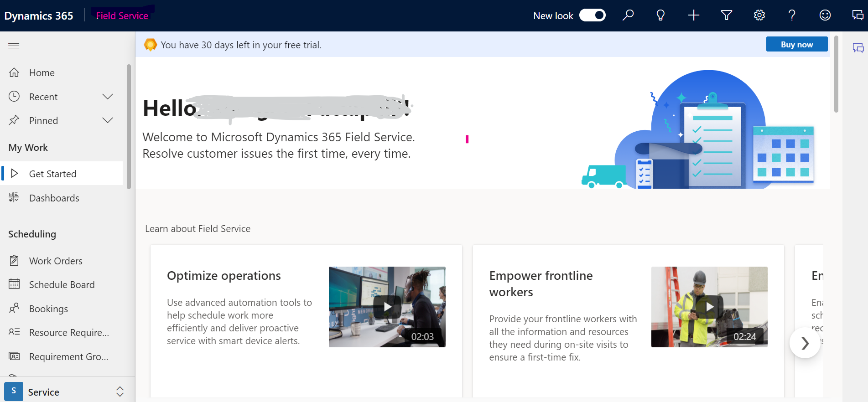Click the Dynamics 365 title
Screen dimensions: 868x402
(x=39, y=15)
